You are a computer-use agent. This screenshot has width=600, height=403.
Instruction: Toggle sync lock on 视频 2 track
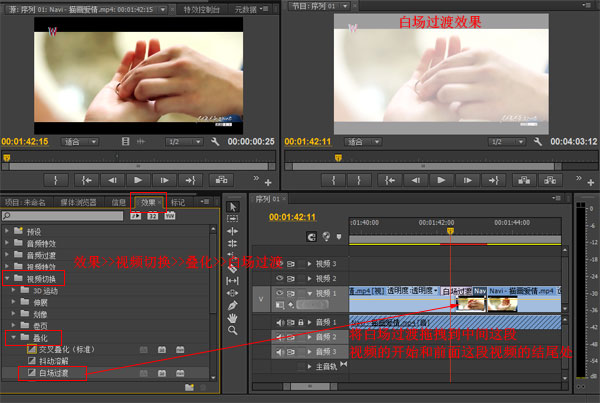point(291,279)
